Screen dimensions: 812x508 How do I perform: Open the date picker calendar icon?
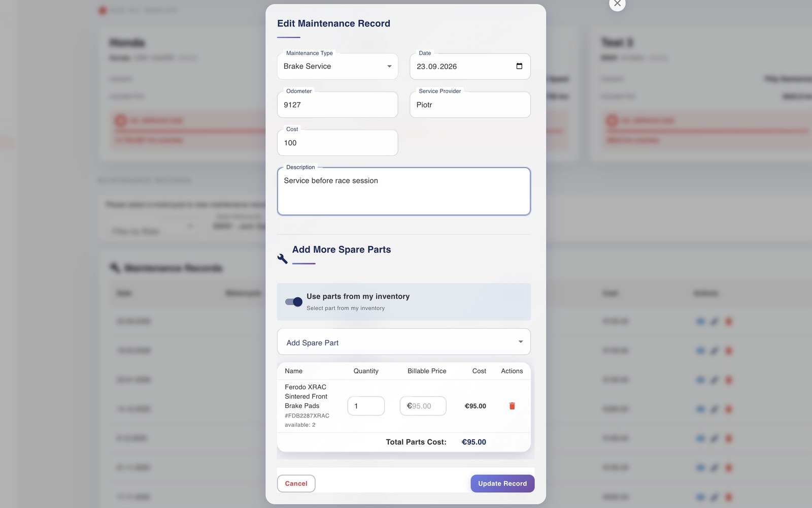coord(519,66)
